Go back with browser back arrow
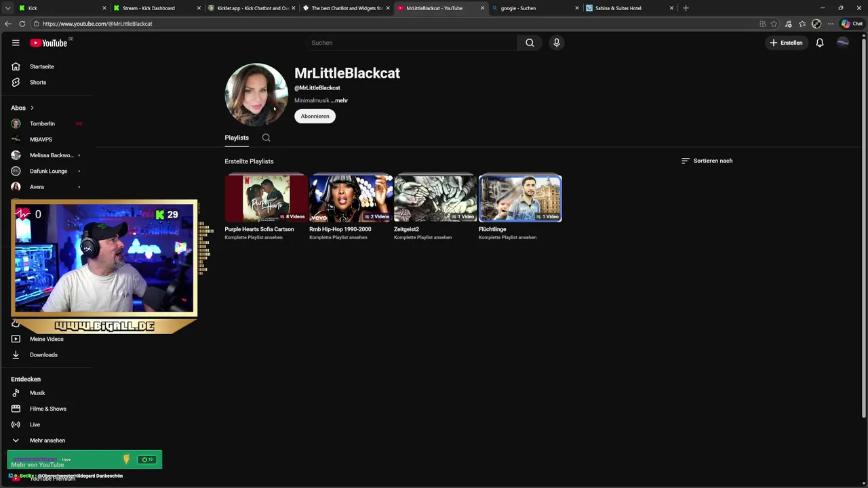Image resolution: width=868 pixels, height=488 pixels. (x=7, y=24)
